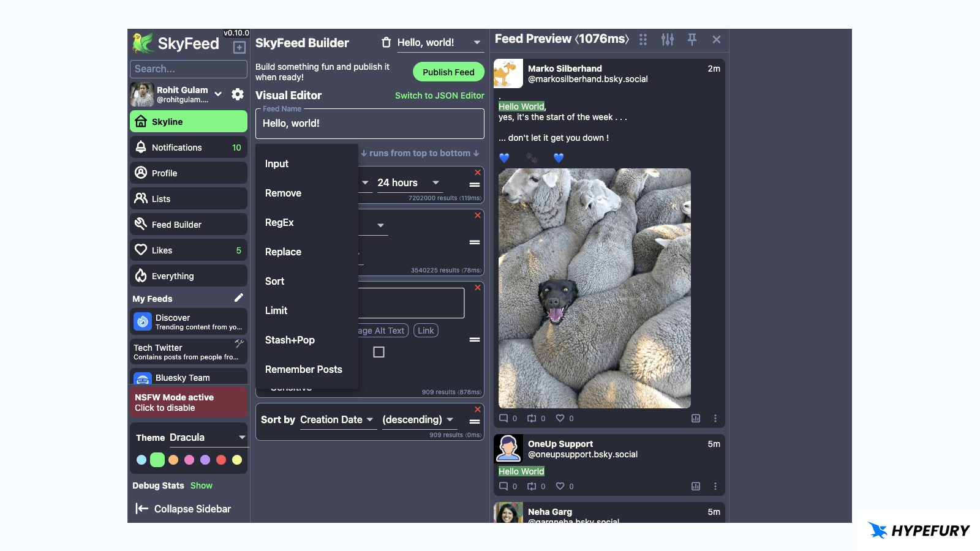Open Notifications from the bell icon
This screenshot has width=980, height=551.
pos(141,147)
